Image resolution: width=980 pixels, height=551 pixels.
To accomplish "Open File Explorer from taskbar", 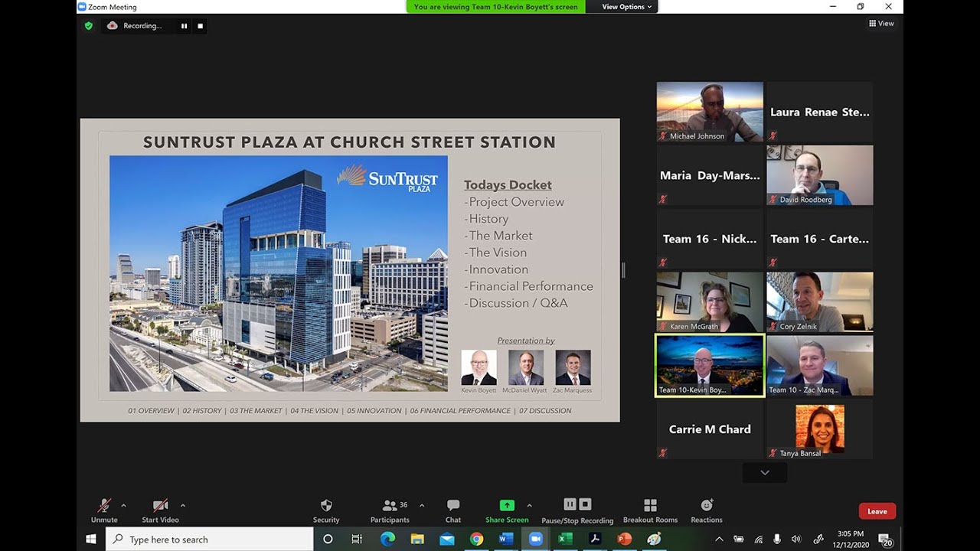I will point(417,539).
